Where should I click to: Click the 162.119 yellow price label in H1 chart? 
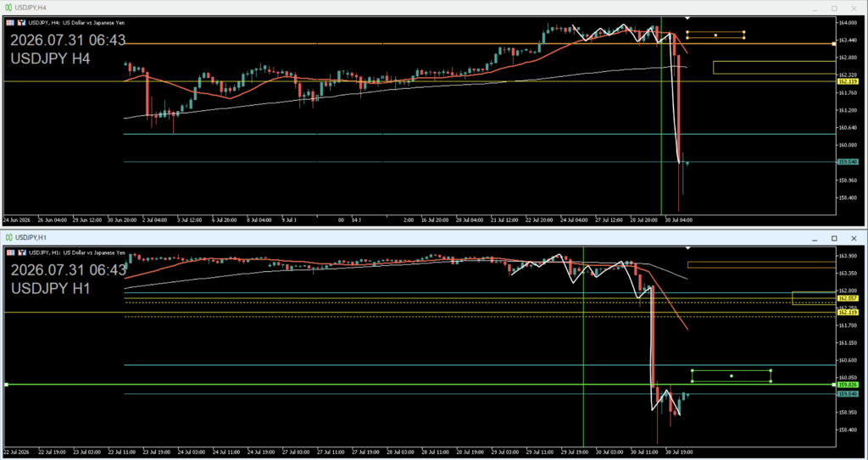point(848,313)
